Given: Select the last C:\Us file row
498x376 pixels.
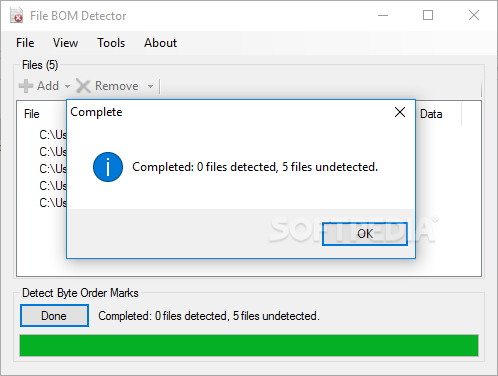Looking at the screenshot, I should tap(53, 203).
